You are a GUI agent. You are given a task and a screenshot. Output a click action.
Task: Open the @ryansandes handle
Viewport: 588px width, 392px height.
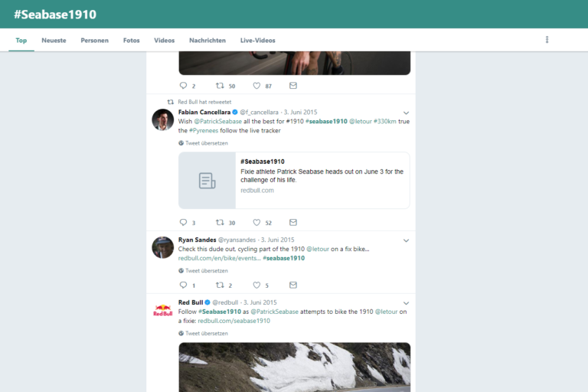point(237,240)
